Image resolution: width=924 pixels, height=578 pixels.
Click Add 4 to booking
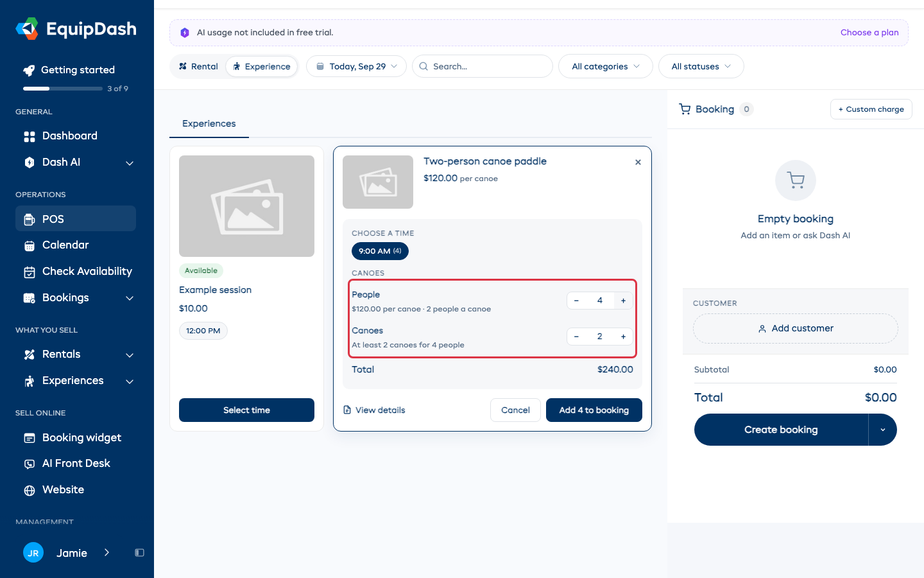coord(594,410)
